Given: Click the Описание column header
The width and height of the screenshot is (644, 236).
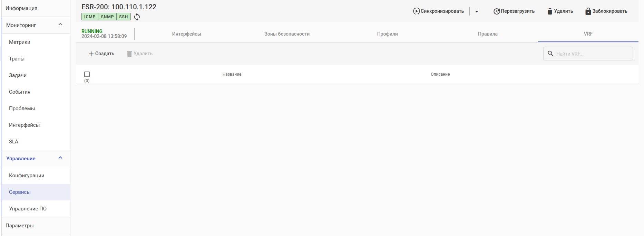Looking at the screenshot, I should [440, 74].
